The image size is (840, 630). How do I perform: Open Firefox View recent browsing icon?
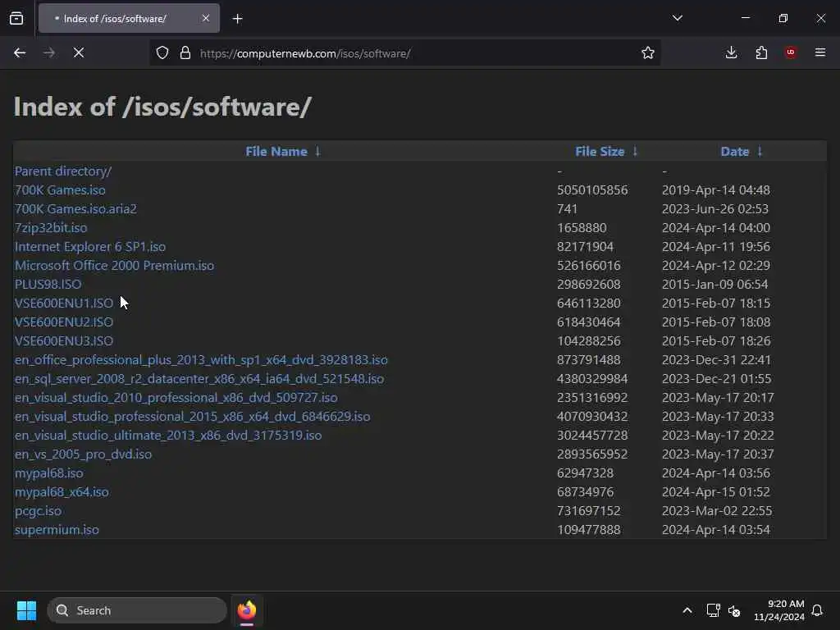tap(16, 18)
